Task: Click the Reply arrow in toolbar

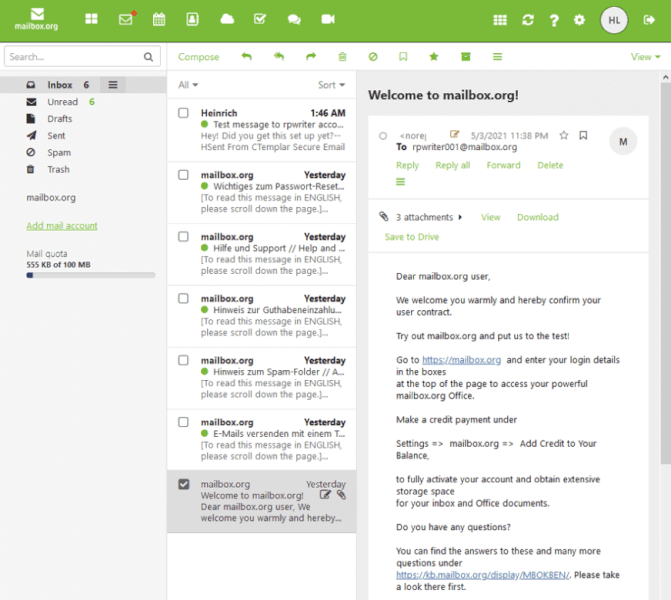Action: [246, 56]
